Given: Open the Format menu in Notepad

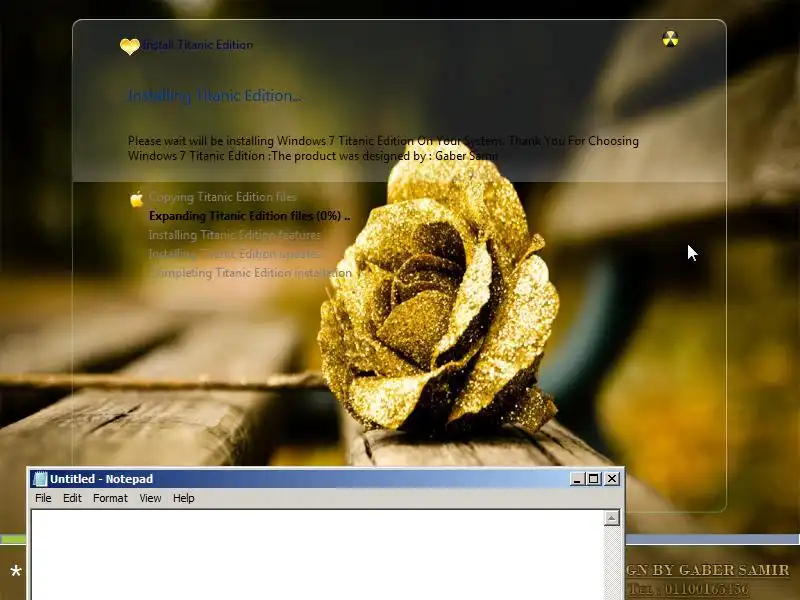Looking at the screenshot, I should (110, 498).
